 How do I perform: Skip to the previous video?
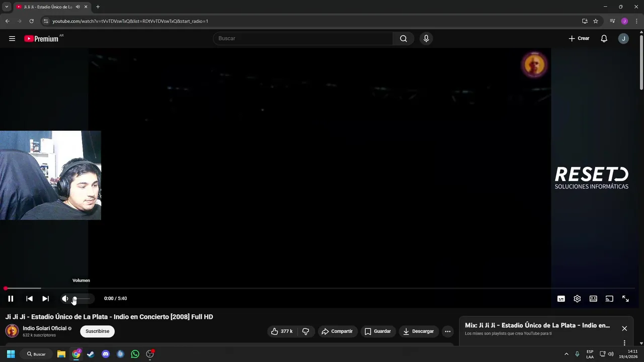(x=29, y=299)
